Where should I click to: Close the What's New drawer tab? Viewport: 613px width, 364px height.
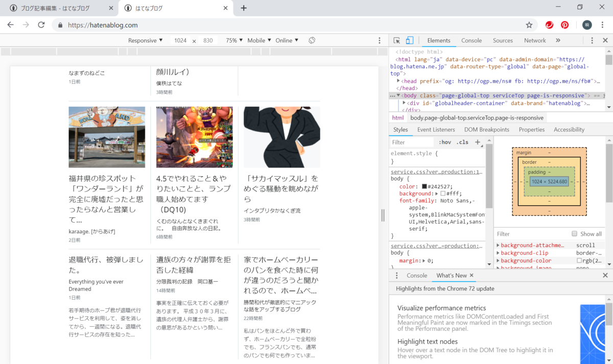(x=471, y=275)
